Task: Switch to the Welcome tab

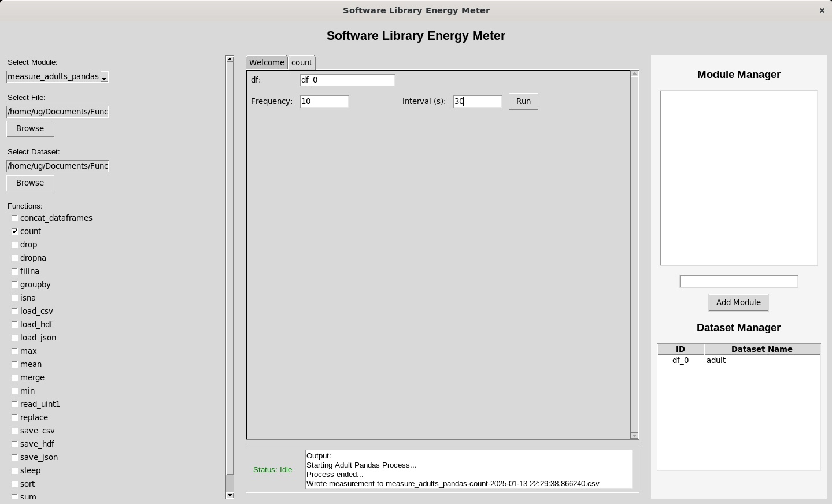Action: [267, 62]
